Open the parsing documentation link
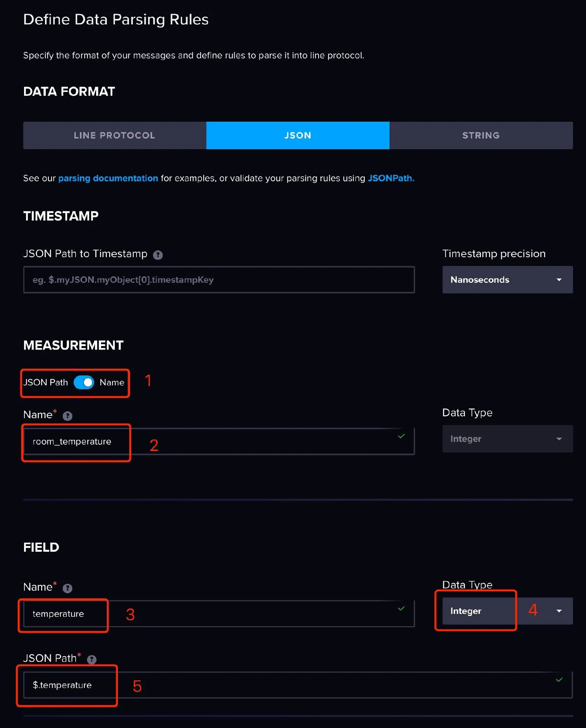 coord(108,178)
